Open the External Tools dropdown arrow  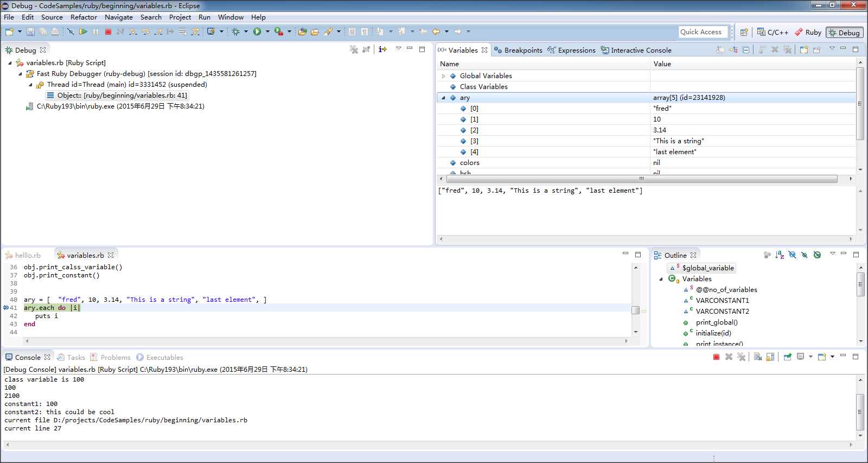click(289, 31)
